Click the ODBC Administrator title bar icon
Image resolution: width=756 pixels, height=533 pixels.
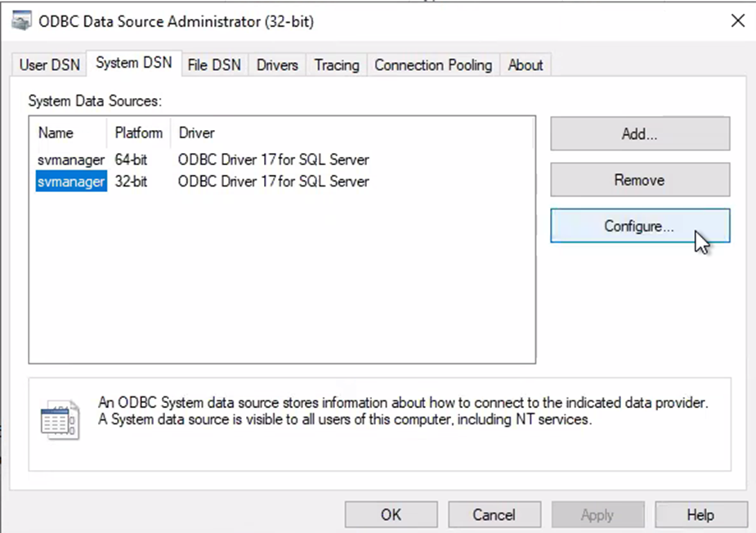tap(21, 22)
